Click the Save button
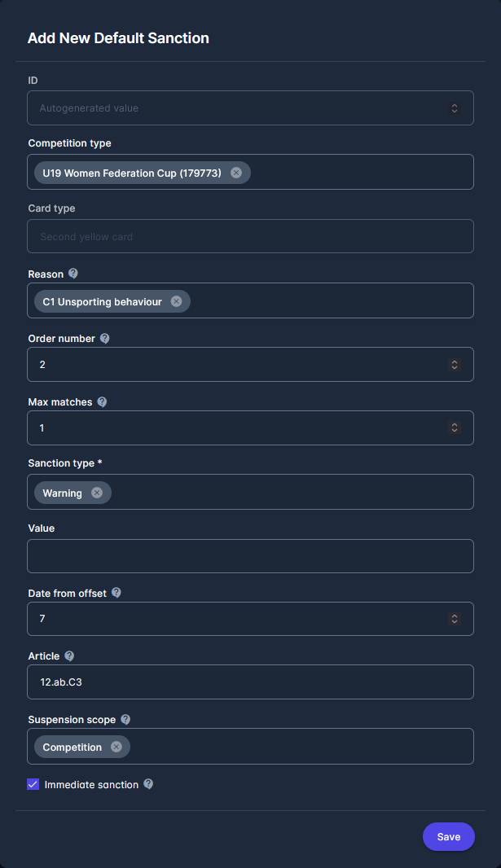Screen dimensions: 501x868 point(448,836)
